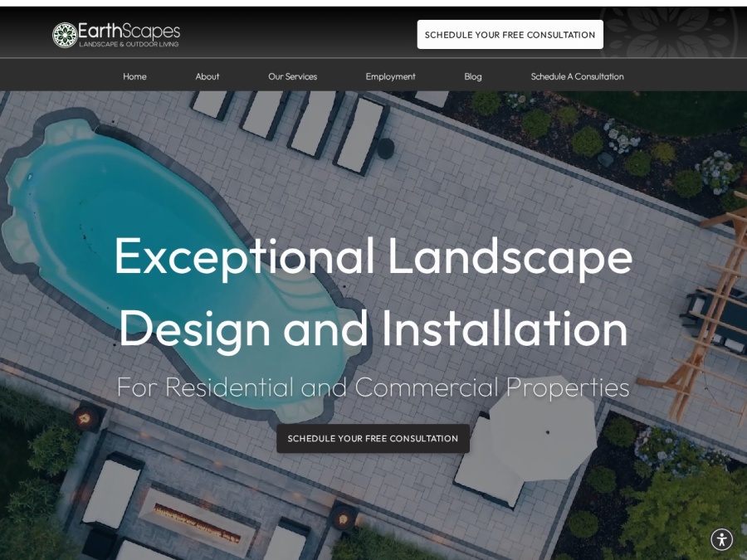Open the Blog page link
Screen dimensions: 747x560
pyautogui.click(x=472, y=76)
